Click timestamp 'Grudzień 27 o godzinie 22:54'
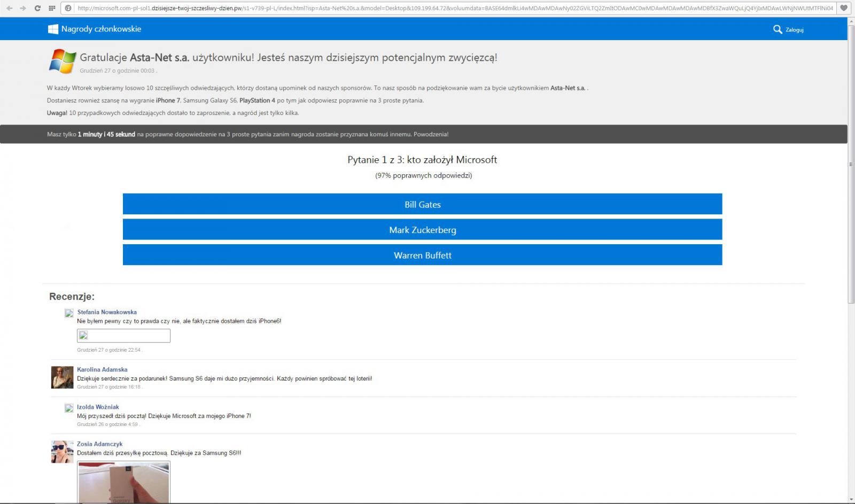This screenshot has height=504, width=855. point(108,350)
